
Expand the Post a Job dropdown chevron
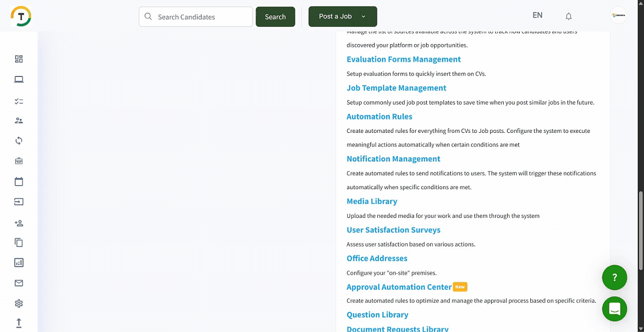pos(363,16)
